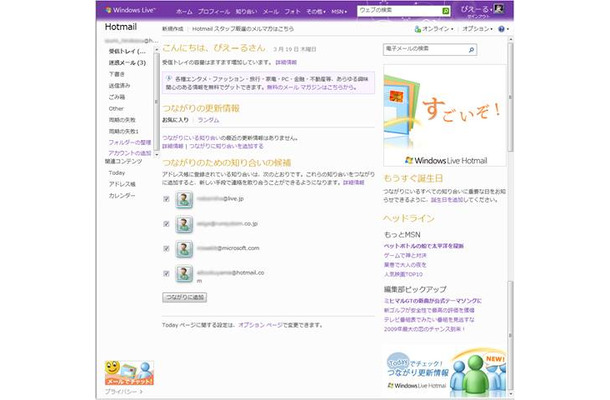
Task: Open the ホーム menu item
Action: tap(184, 12)
